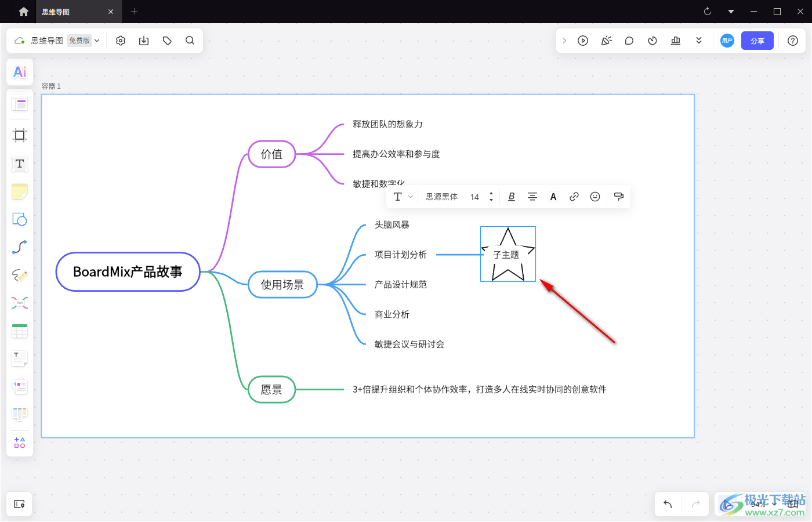The height and width of the screenshot is (522, 812).
Task: Open a new tab with plus
Action: (x=134, y=11)
